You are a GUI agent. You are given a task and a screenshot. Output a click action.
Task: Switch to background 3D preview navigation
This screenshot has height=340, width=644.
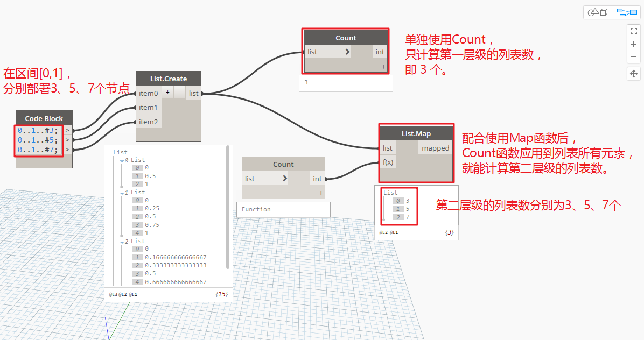point(598,12)
